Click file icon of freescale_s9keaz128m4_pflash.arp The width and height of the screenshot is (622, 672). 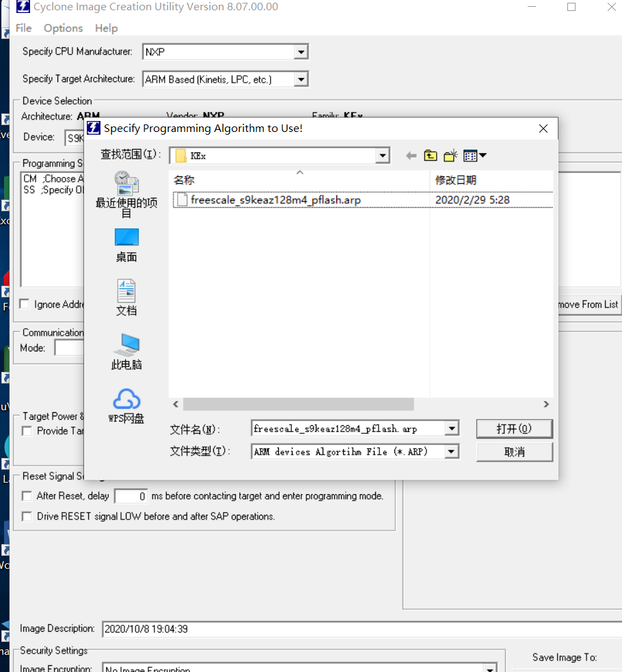[x=182, y=200]
